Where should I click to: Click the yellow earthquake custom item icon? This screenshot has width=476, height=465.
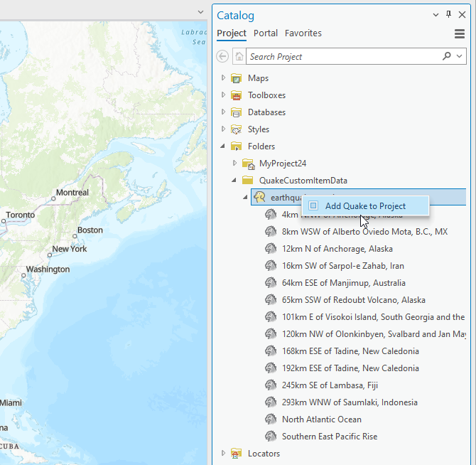[259, 197]
